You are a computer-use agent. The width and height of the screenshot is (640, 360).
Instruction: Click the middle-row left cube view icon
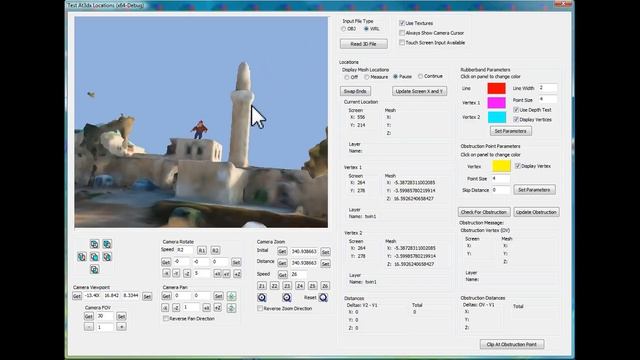pyautogui.click(x=82, y=257)
